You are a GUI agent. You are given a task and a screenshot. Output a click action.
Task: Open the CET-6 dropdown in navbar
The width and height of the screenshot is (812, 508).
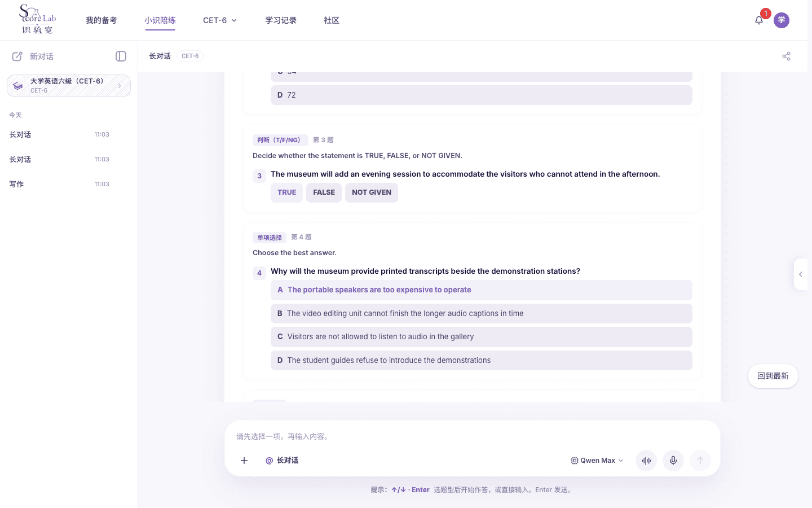pos(220,20)
